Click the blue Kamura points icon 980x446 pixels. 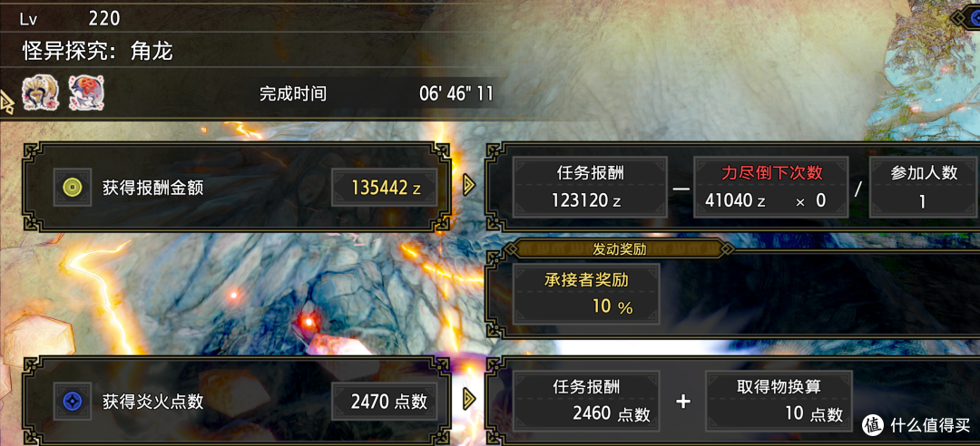point(73,401)
